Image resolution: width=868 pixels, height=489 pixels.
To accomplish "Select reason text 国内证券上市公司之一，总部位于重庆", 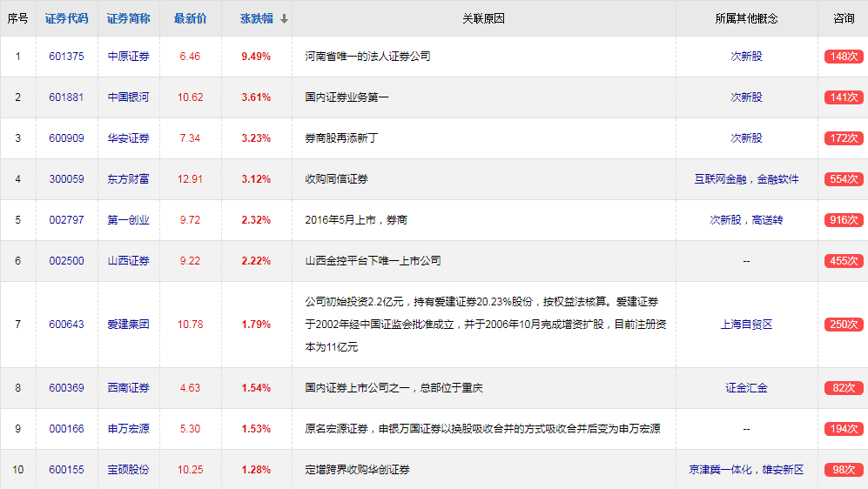I will (394, 388).
